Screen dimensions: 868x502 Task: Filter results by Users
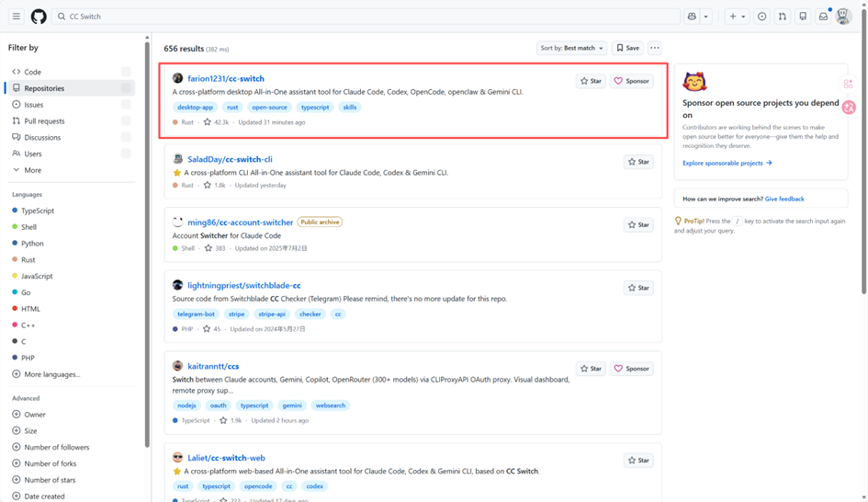click(x=72, y=154)
